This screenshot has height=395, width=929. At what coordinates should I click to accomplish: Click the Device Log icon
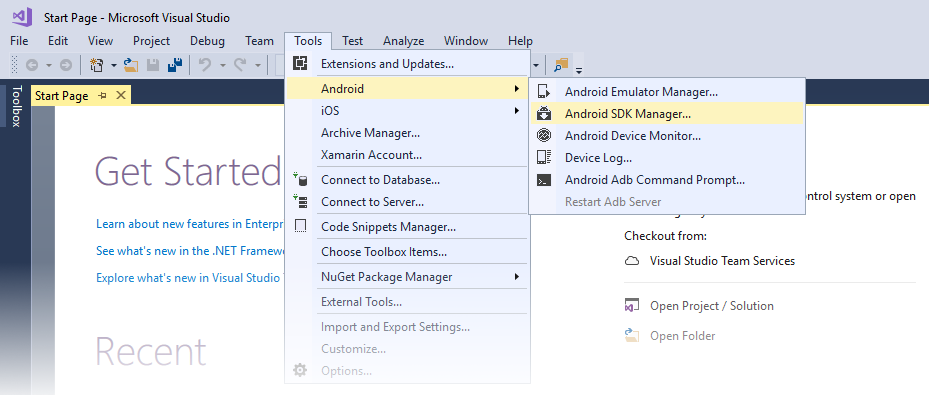544,158
